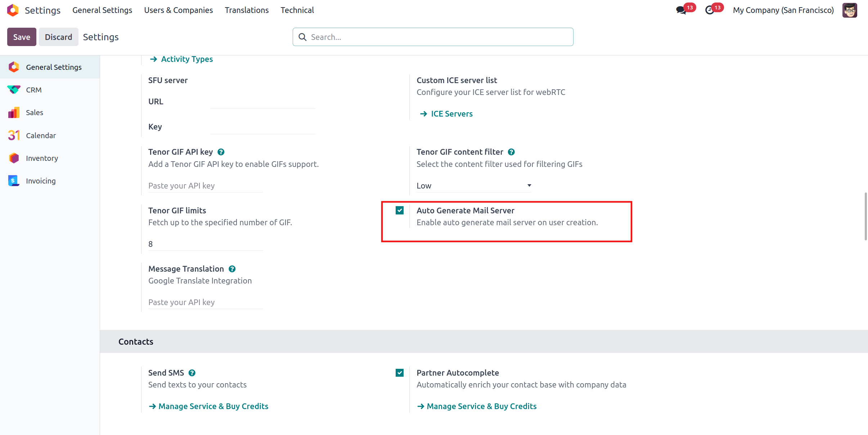868x435 pixels.
Task: Select Inventory in the settings sidebar
Action: [42, 158]
